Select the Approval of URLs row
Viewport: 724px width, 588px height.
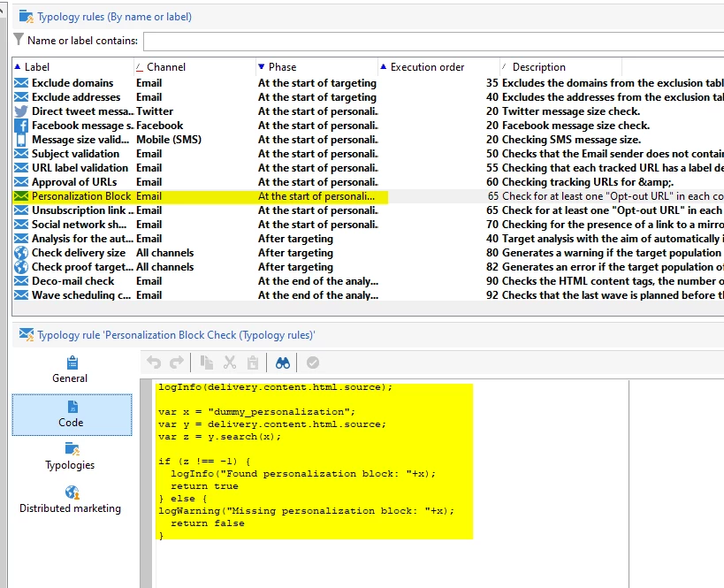368,182
